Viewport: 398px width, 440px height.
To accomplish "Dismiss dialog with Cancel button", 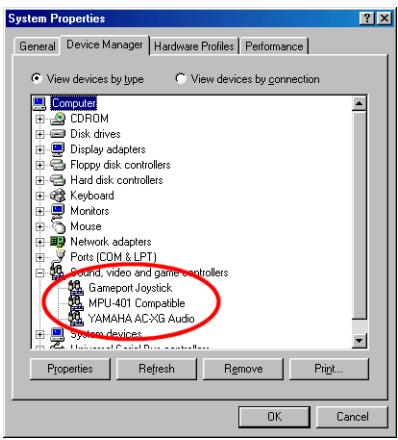I will coord(352,417).
